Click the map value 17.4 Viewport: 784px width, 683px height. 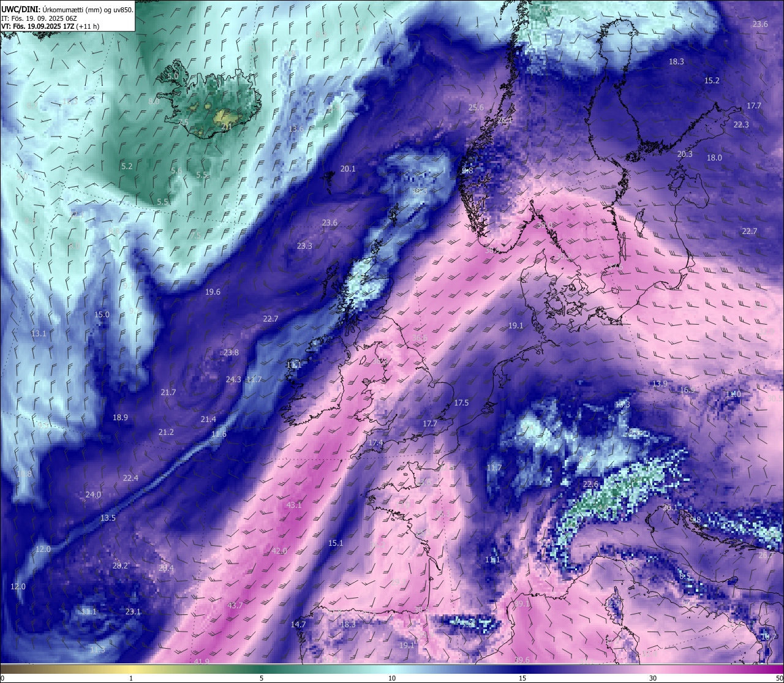click(x=375, y=443)
